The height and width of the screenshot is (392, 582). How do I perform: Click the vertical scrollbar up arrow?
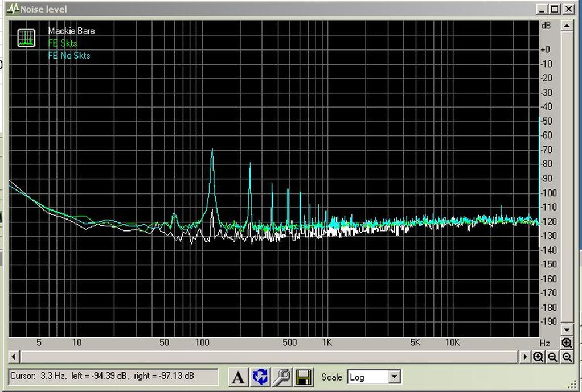567,26
